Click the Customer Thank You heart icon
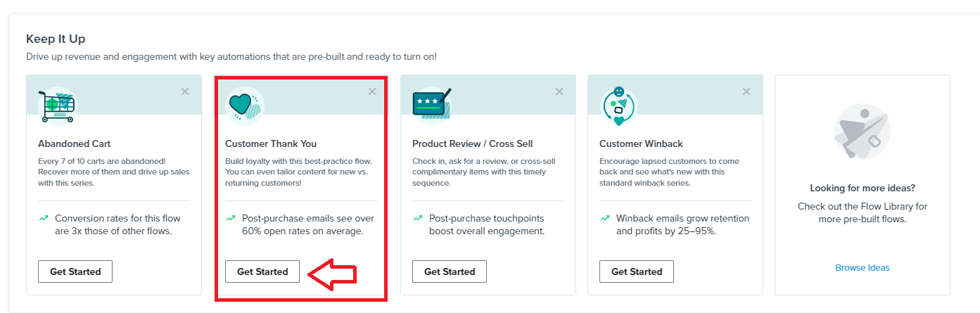 coord(245,106)
